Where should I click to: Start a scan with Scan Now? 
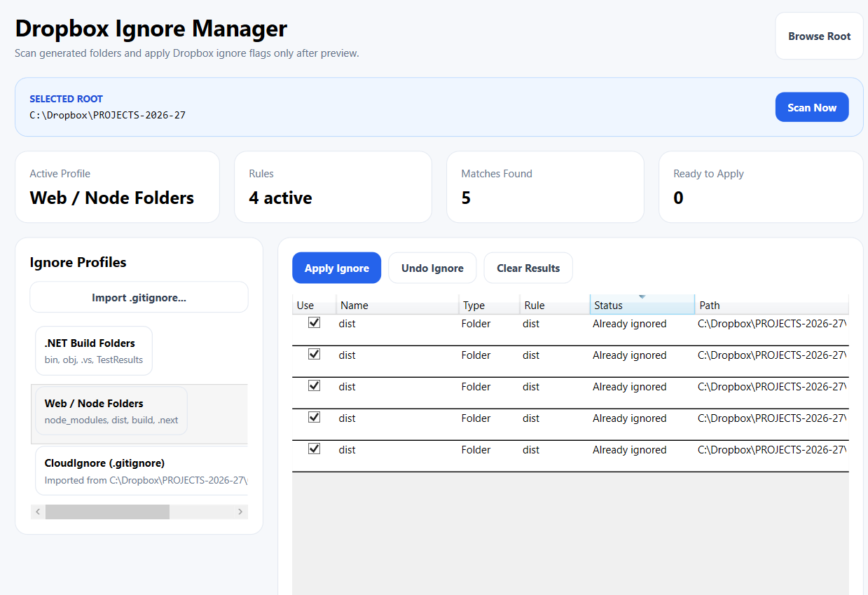coord(812,107)
